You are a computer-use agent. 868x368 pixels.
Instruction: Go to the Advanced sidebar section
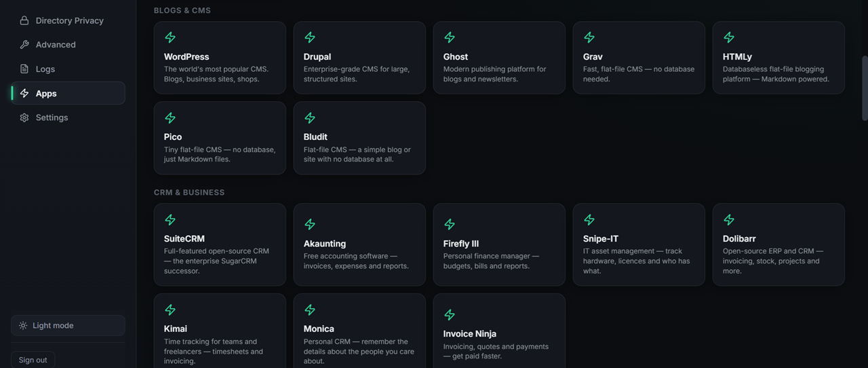(x=68, y=45)
